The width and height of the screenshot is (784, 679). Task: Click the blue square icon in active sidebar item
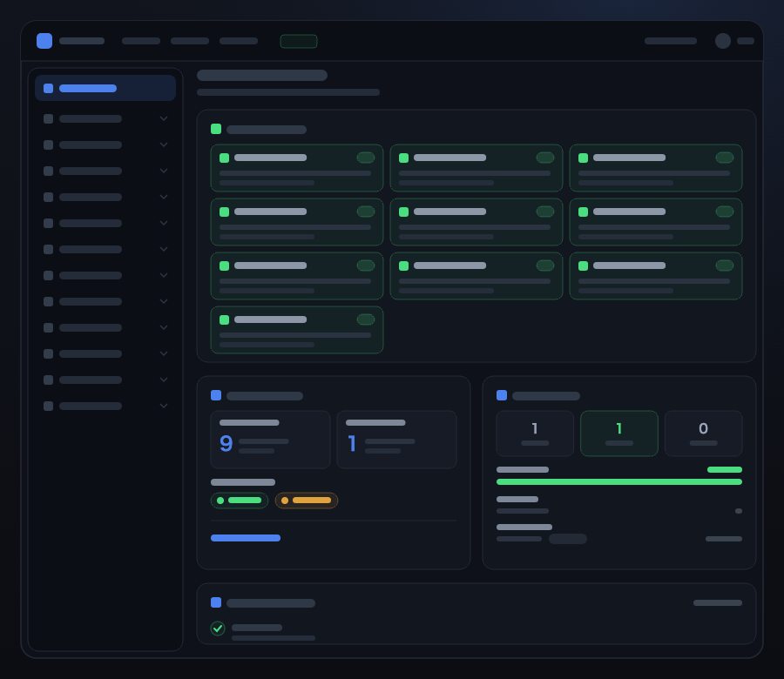[49, 89]
